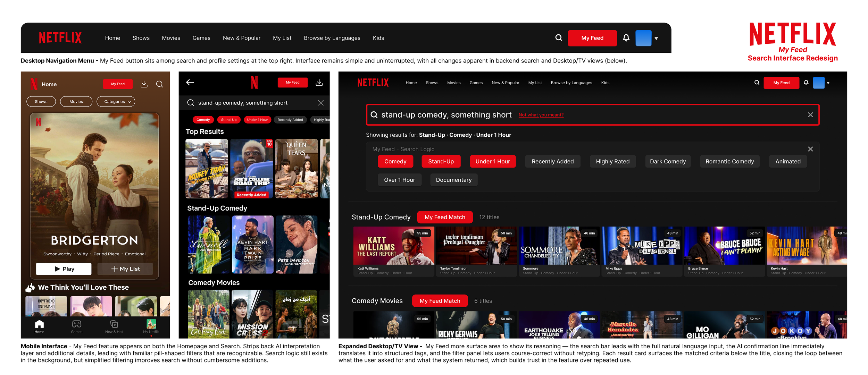Open Katt Williams The Last Report card
The width and height of the screenshot is (868, 375).
[393, 252]
